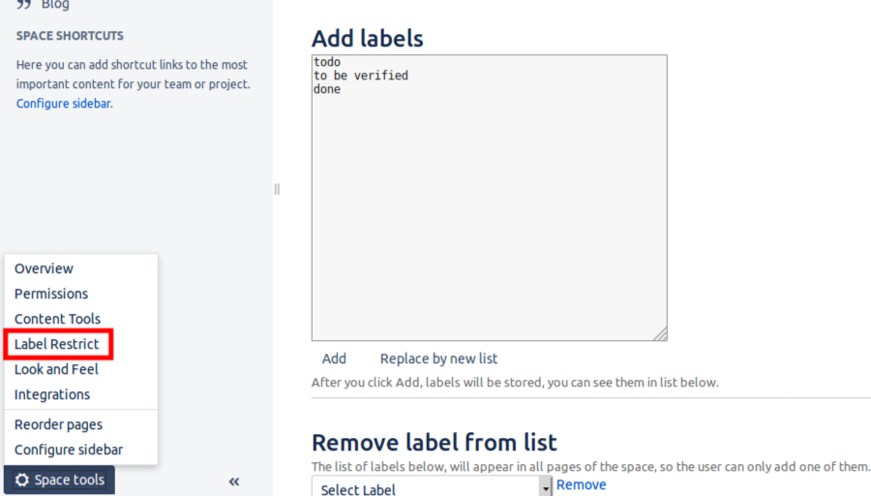Click the quote icon beside Blog
This screenshot has height=496, width=871.
pos(24,5)
